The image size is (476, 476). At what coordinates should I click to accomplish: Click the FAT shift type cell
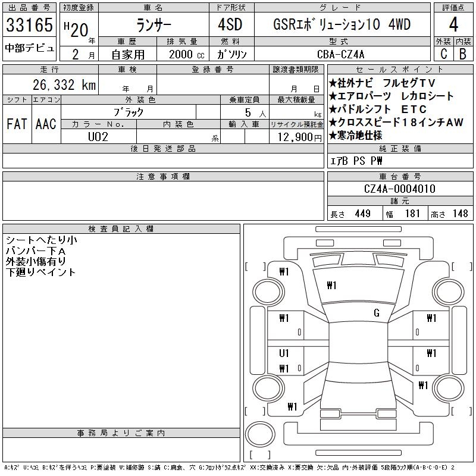17,124
